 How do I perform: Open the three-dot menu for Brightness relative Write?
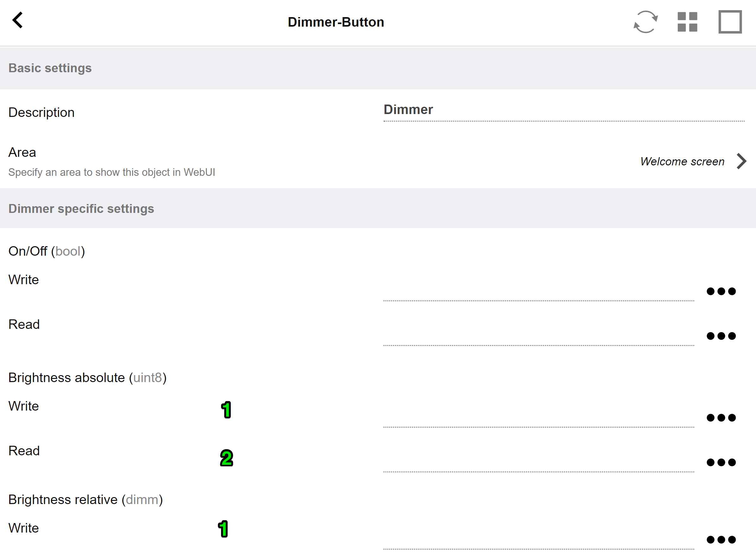721,540
